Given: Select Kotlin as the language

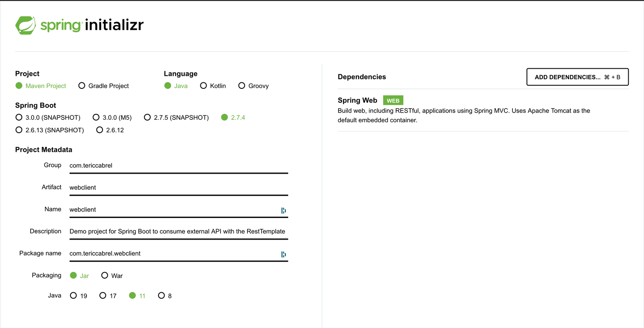Looking at the screenshot, I should tap(204, 86).
